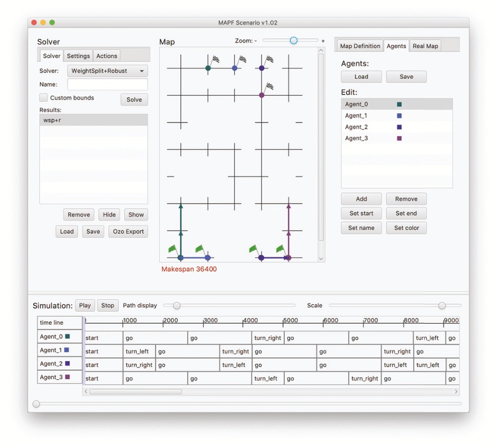Click the green start flag at bottom-left of map
The width and height of the screenshot is (496, 448).
(173, 249)
